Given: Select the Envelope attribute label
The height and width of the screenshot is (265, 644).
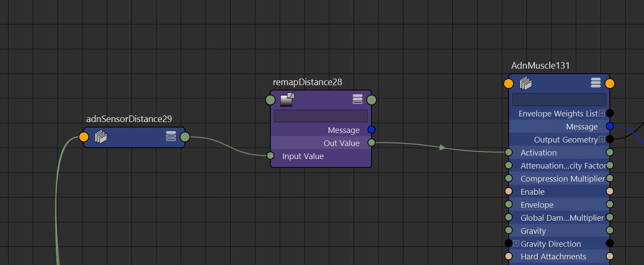Looking at the screenshot, I should point(537,205).
